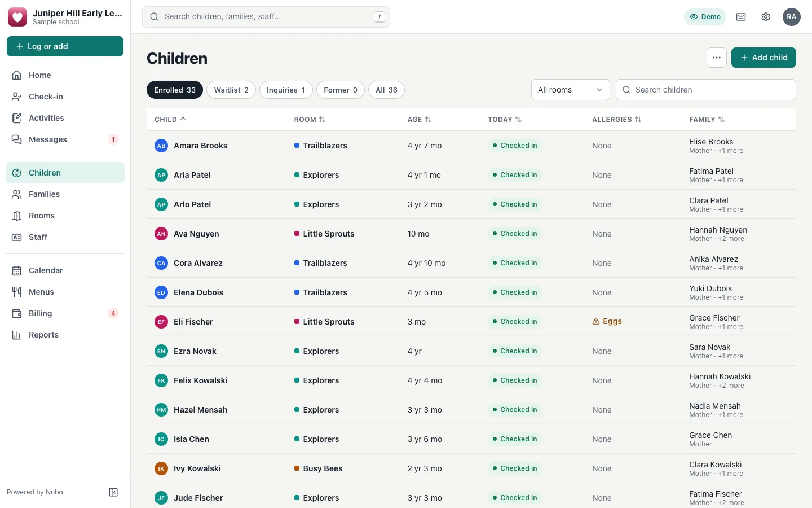Click Eli Fischer's EF avatar
The height and width of the screenshot is (508, 812).
[x=161, y=322]
